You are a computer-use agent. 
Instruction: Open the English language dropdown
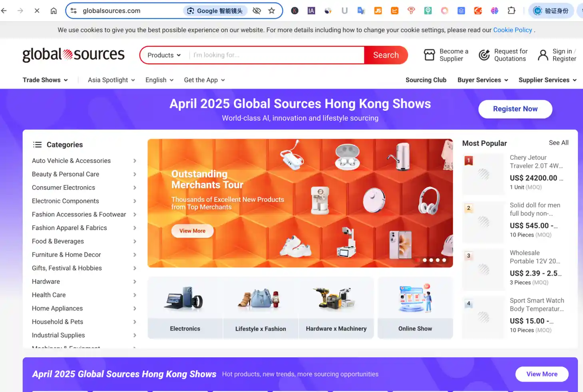(x=159, y=80)
